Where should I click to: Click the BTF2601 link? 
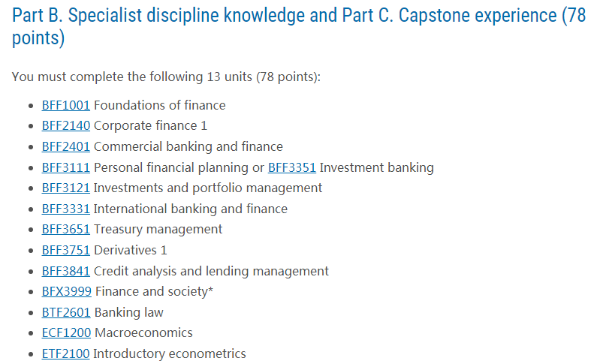(65, 312)
